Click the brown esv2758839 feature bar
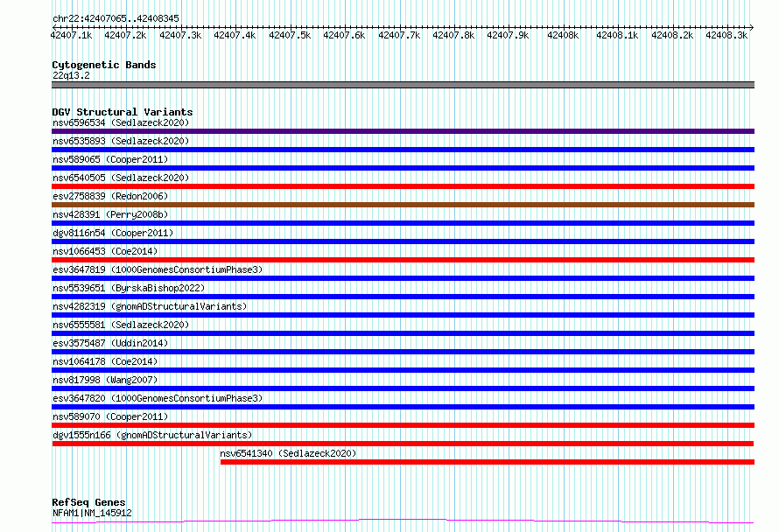Screen dimensions: 779x532 click(403, 205)
